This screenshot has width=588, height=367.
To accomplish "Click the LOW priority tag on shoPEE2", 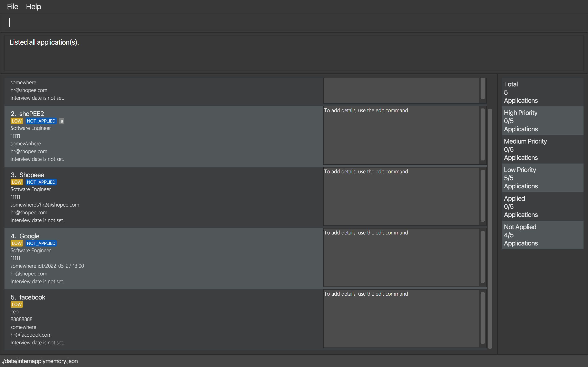I will tap(17, 121).
